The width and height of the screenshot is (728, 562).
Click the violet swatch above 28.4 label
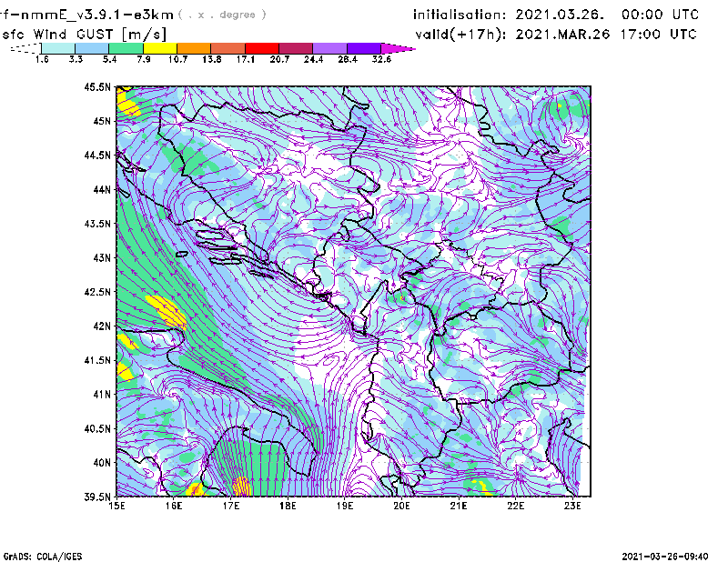[x=329, y=47]
